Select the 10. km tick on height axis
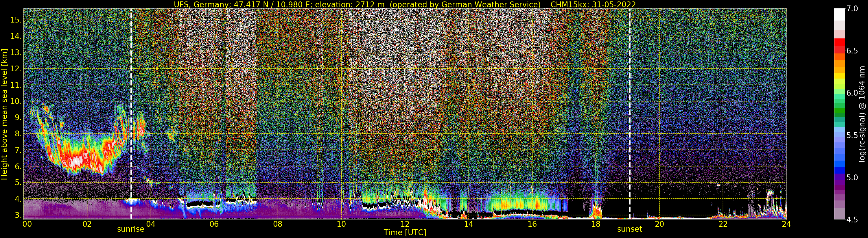 [x=16, y=101]
